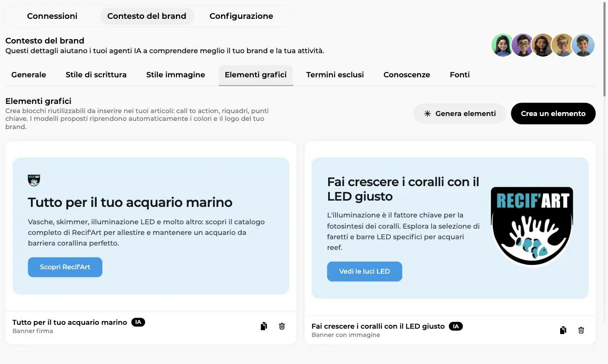Click the banner heading 'Tutto per il tuo acquario marino'
The width and height of the screenshot is (608, 364).
pos(130,202)
